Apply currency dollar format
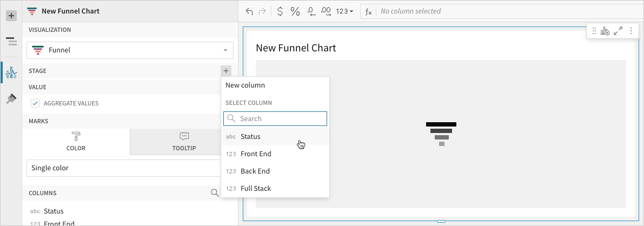Screen dimensions: 644x226 tap(279, 11)
